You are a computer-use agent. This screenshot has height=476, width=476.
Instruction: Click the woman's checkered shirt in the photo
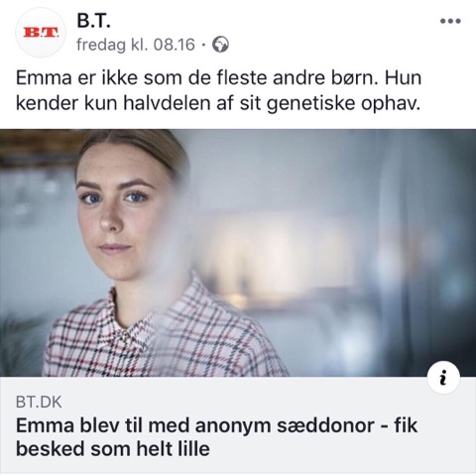tap(166, 334)
